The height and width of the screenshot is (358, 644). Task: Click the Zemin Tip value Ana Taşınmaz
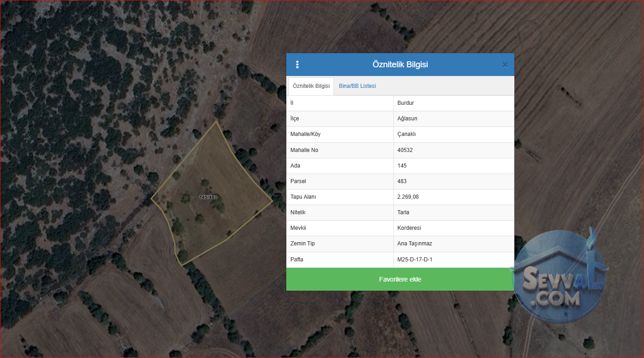click(414, 244)
